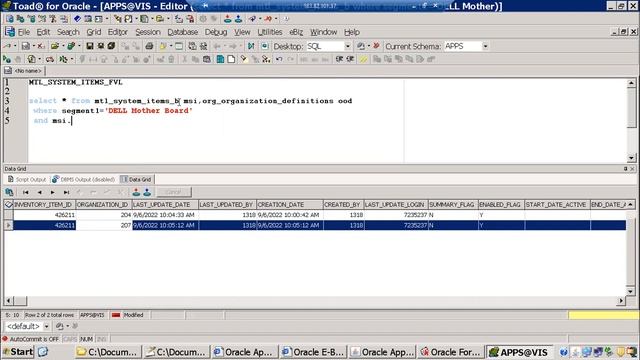
Task: Click the Rollback icon in top toolbar
Action: tap(238, 19)
